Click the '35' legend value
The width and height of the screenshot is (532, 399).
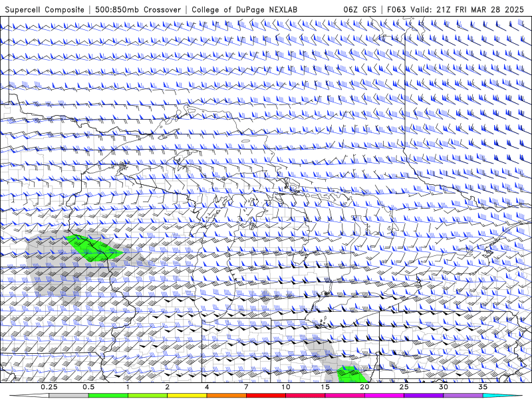coord(483,387)
